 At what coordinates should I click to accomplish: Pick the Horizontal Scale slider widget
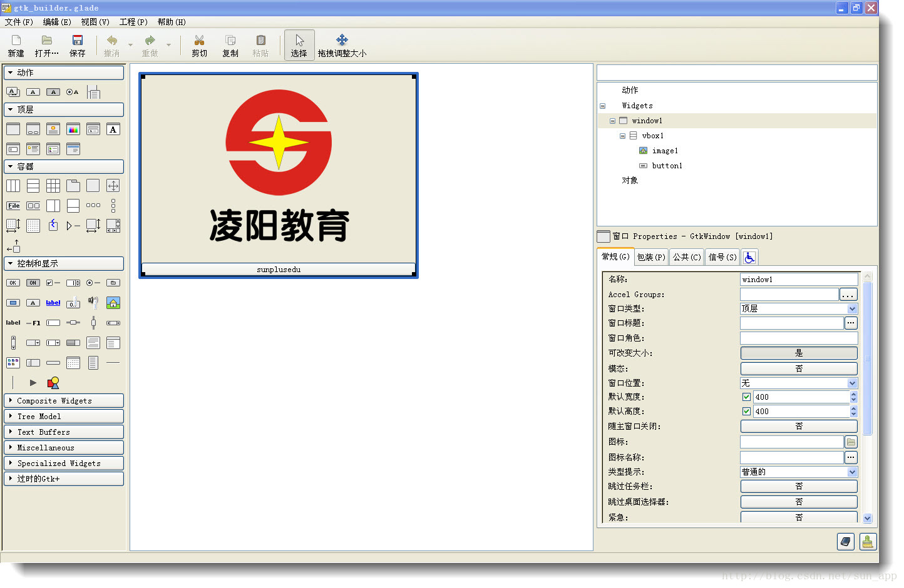pos(73,323)
